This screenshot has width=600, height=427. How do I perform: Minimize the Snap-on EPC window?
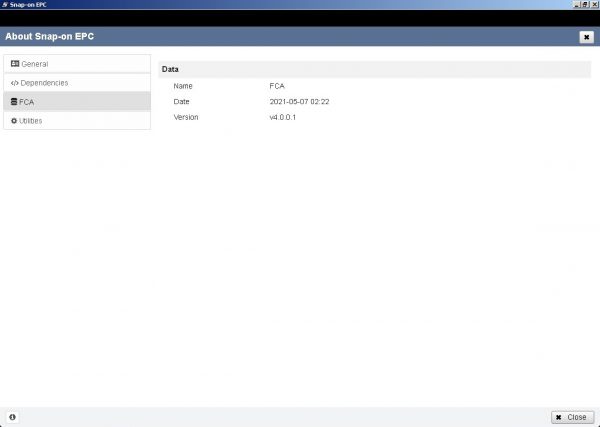pyautogui.click(x=577, y=5)
